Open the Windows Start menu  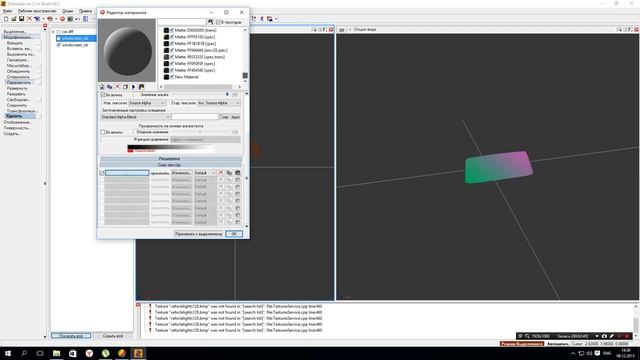(8, 353)
